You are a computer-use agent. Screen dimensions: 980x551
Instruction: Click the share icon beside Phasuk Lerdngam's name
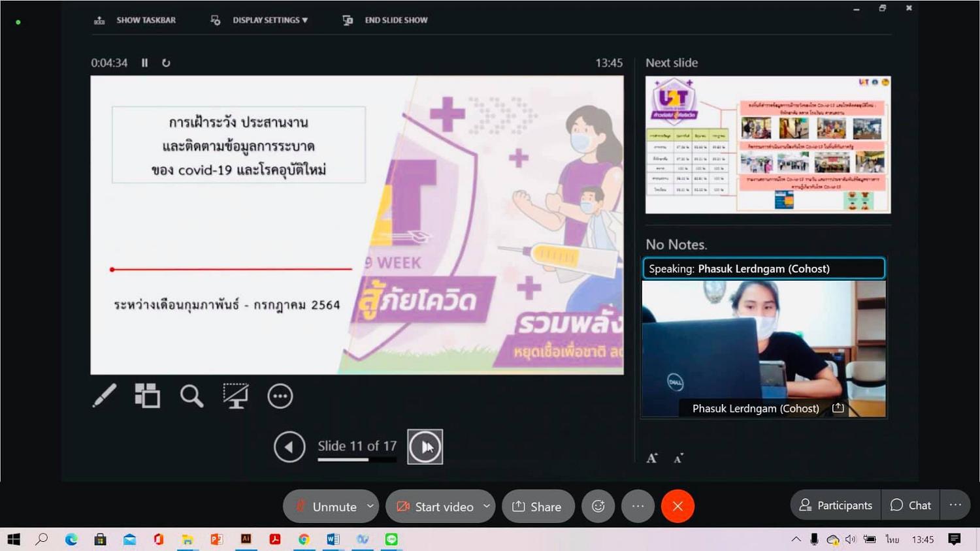click(x=838, y=408)
